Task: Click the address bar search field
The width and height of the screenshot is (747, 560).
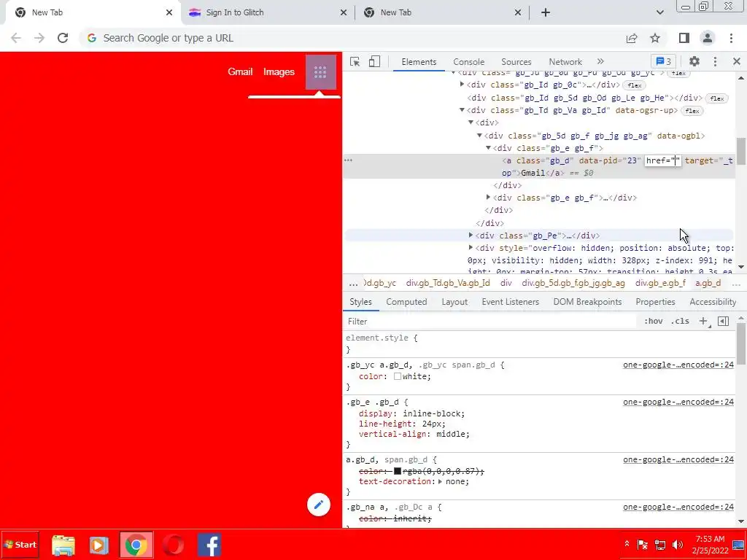Action: [x=352, y=38]
